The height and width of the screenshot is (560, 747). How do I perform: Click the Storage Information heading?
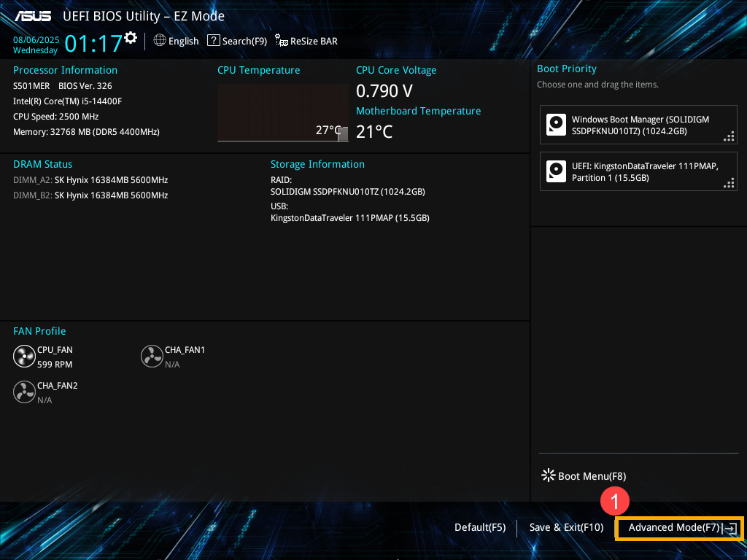318,164
